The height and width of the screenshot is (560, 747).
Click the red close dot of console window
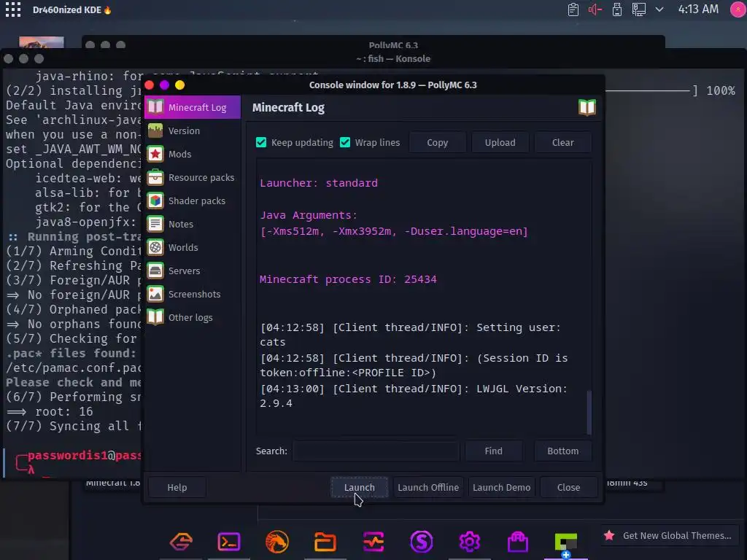[149, 85]
